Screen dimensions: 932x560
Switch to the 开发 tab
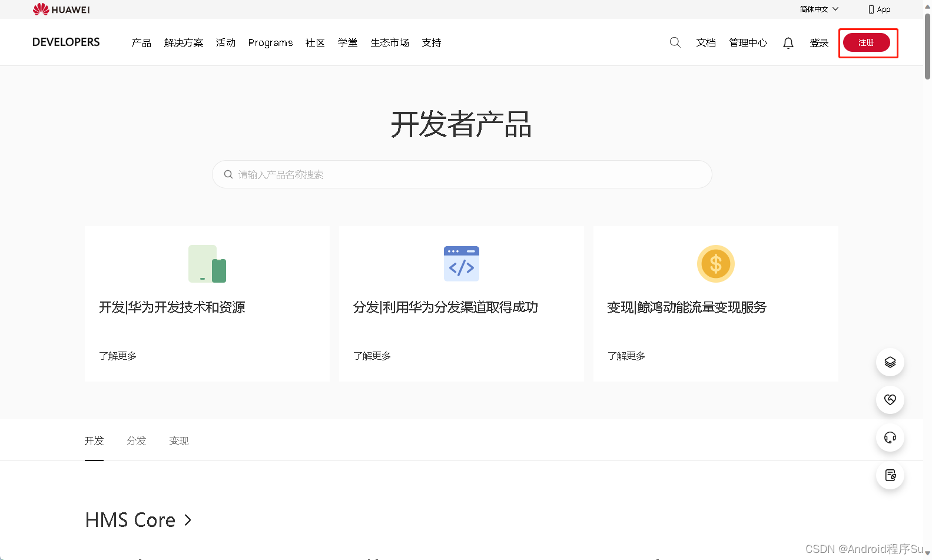[94, 440]
